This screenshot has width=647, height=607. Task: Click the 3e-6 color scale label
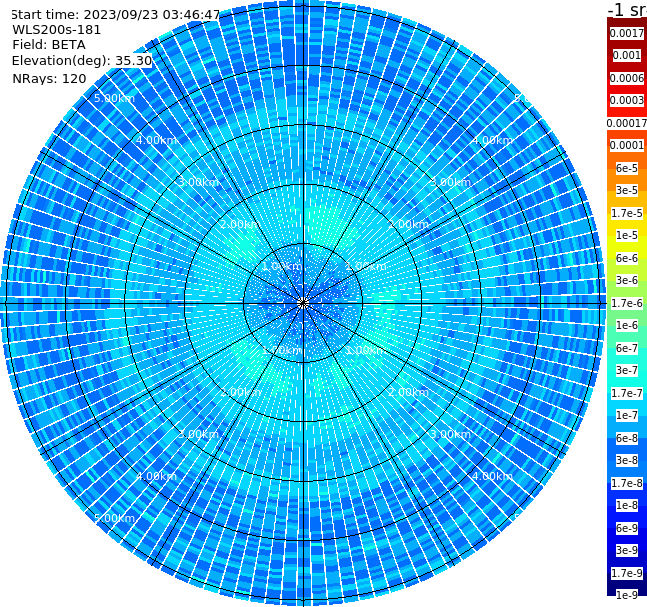tap(627, 280)
